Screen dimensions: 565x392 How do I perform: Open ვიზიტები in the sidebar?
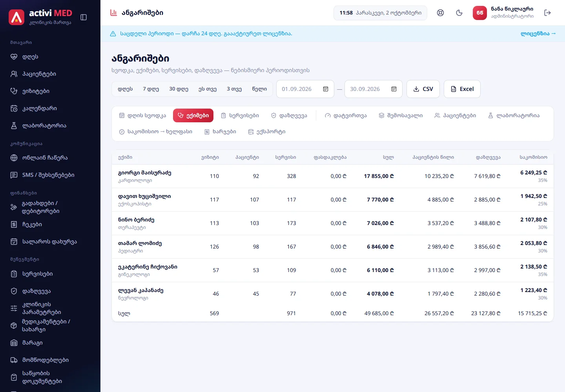50,91
